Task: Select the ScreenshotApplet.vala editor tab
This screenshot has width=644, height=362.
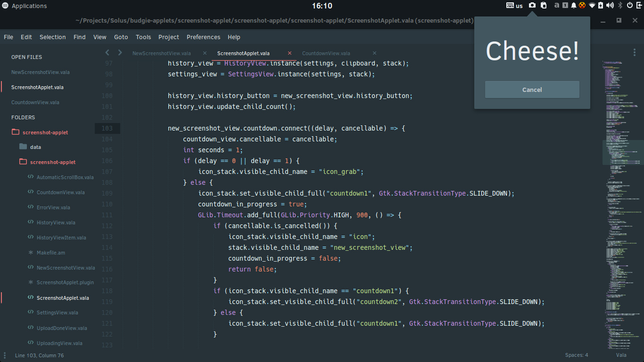Action: pyautogui.click(x=243, y=53)
